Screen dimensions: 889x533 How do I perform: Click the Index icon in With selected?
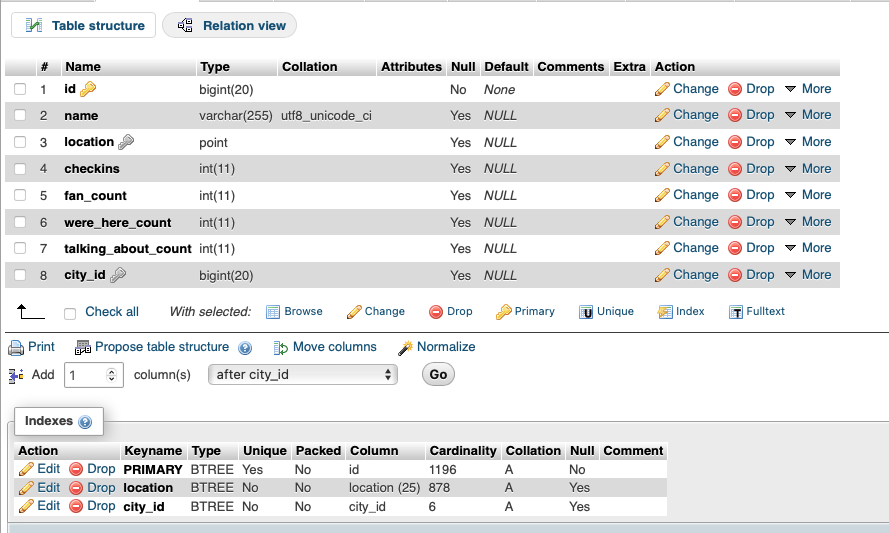pyautogui.click(x=664, y=312)
